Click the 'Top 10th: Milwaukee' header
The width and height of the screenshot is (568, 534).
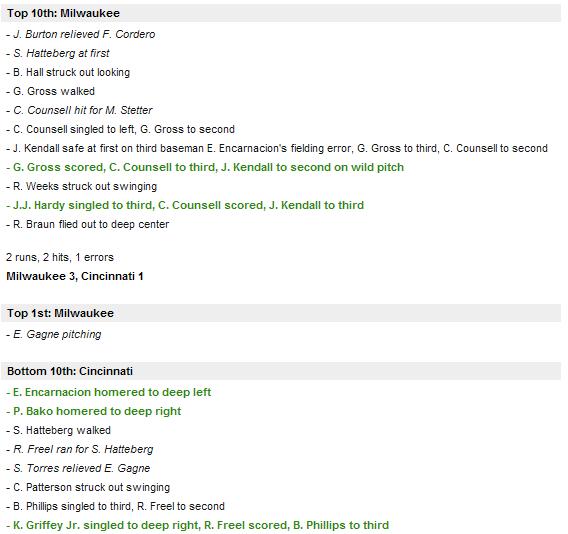click(281, 13)
